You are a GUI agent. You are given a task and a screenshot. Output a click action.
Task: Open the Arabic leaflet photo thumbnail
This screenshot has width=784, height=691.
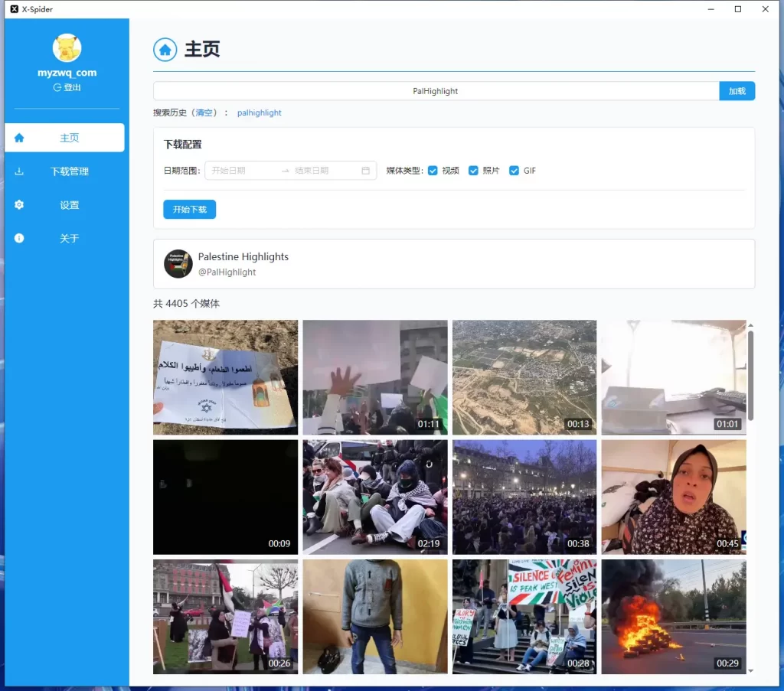click(x=226, y=377)
